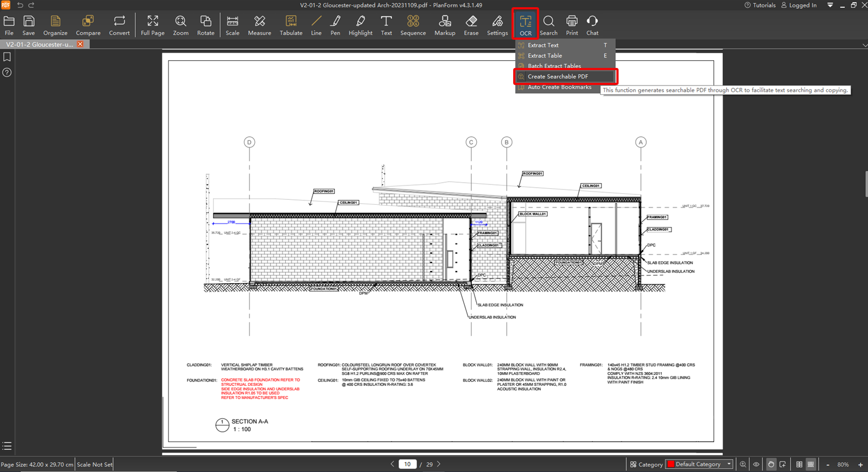
Task: Pick the Highlight tool in the toolbar
Action: (x=360, y=25)
